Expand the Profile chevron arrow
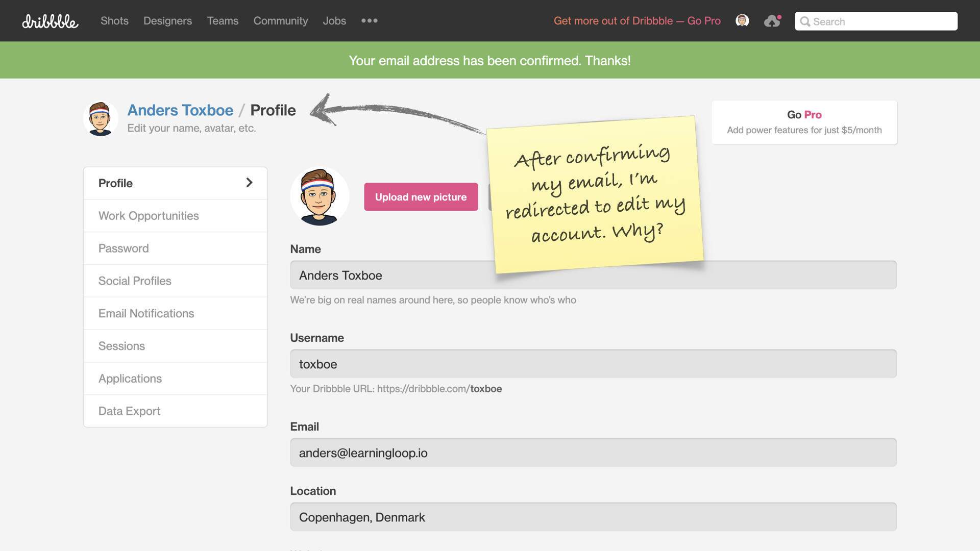The height and width of the screenshot is (551, 980). tap(249, 183)
